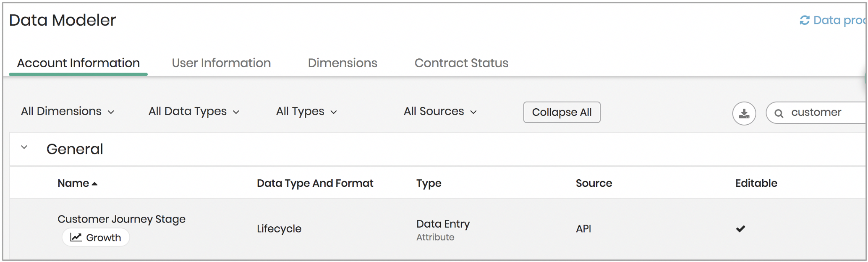Click the search magnifier icon
This screenshot has width=868, height=262.
779,113
